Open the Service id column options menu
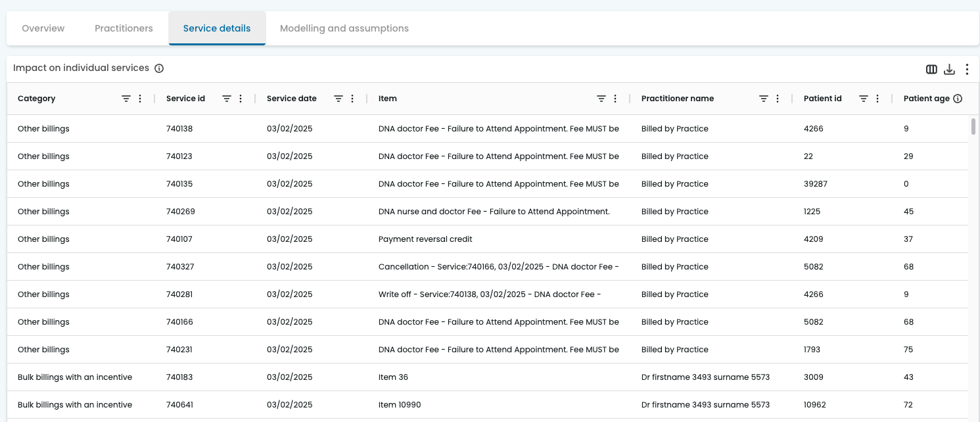 pyautogui.click(x=241, y=98)
